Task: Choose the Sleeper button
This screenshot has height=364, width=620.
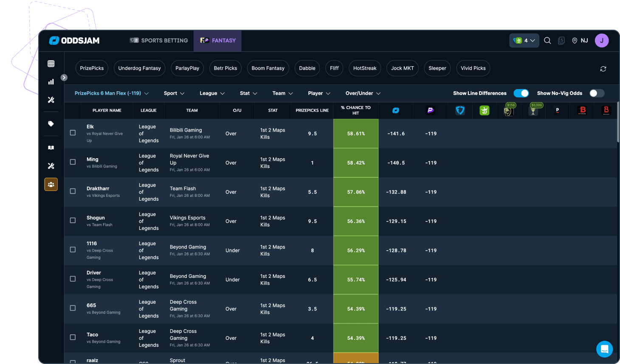Action: [437, 68]
